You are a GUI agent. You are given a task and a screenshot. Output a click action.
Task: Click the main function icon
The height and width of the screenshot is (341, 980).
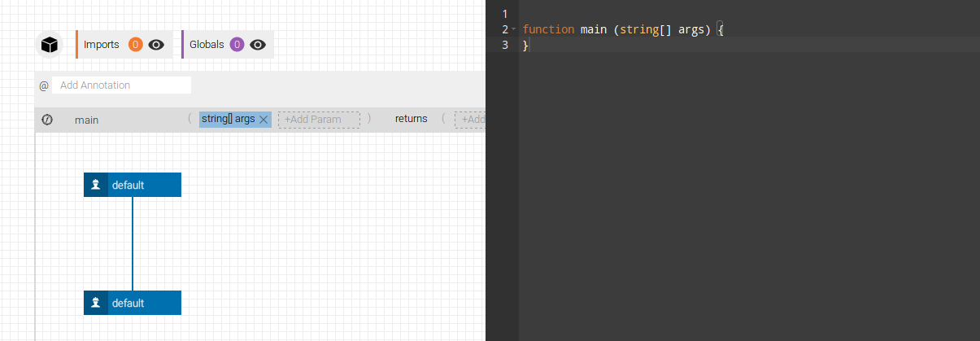[x=47, y=120]
